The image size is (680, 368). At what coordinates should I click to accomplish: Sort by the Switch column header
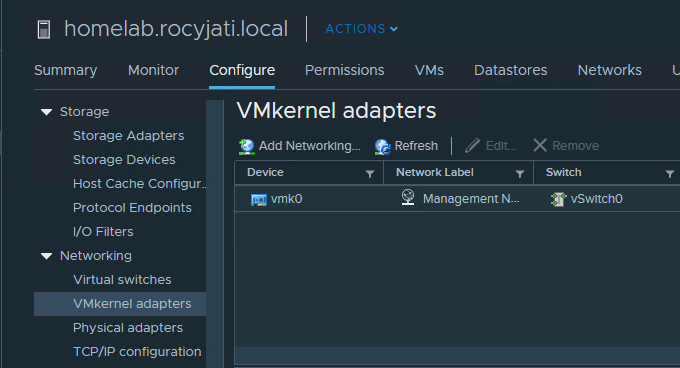[x=563, y=173]
